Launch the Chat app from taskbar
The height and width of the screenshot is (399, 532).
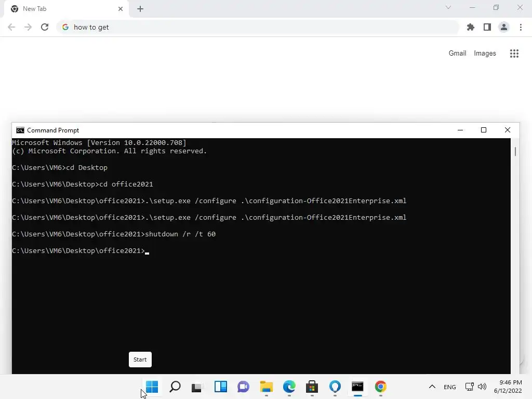(243, 387)
